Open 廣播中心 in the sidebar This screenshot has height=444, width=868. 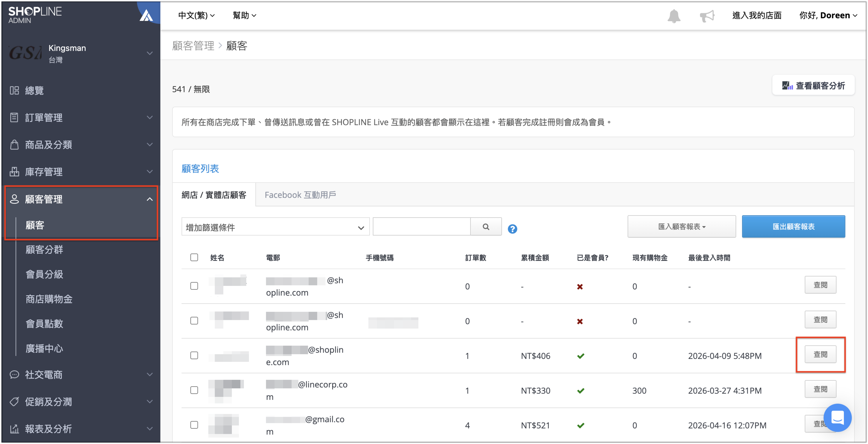pyautogui.click(x=44, y=348)
